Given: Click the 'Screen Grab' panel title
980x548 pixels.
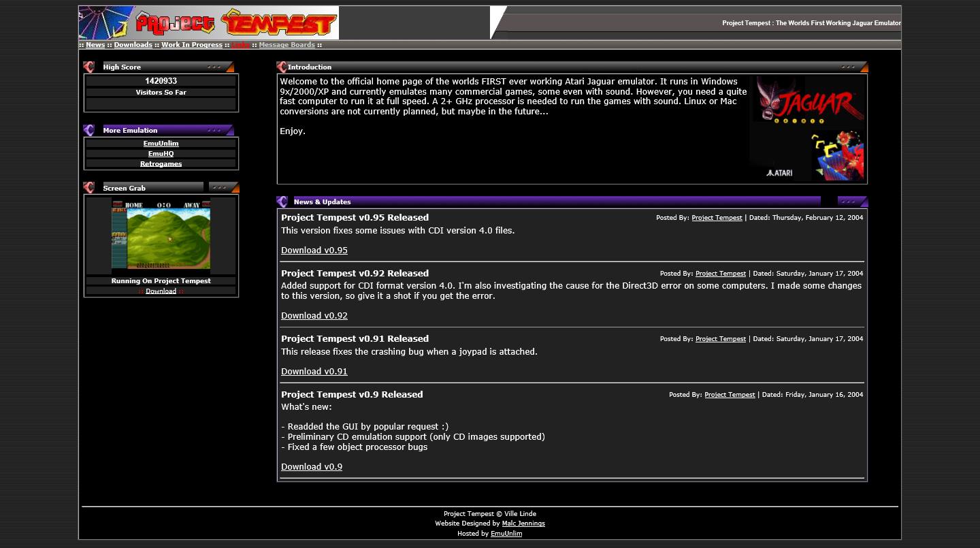Looking at the screenshot, I should pyautogui.click(x=124, y=189).
